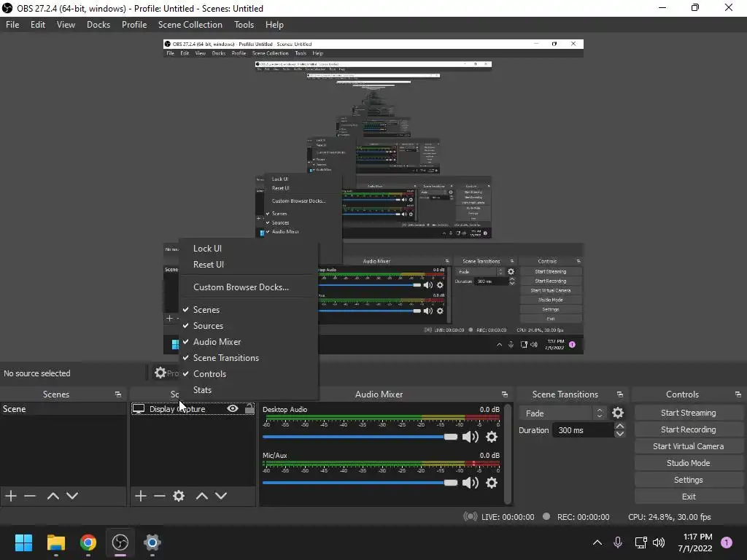Open File Explorer from taskbar
This screenshot has width=747, height=560.
[55, 542]
